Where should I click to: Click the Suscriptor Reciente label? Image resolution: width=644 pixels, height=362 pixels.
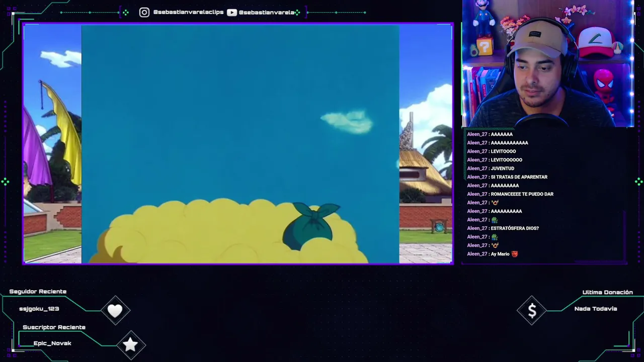coord(54,327)
